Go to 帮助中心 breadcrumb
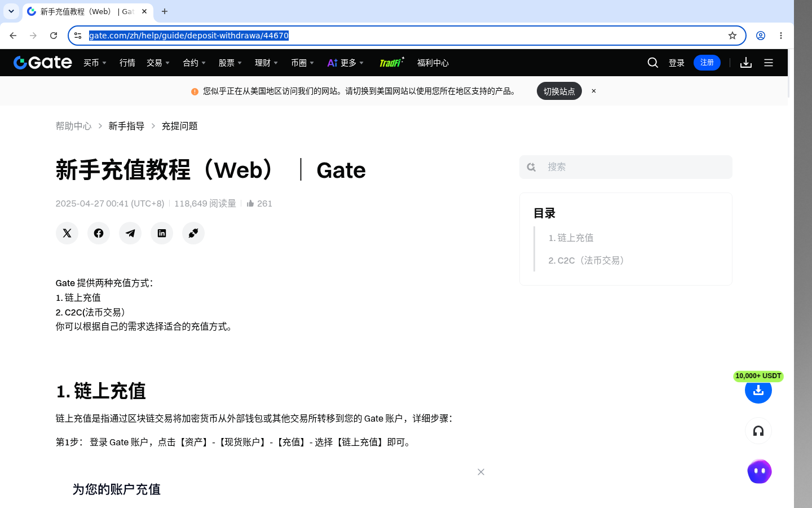This screenshot has width=812, height=508. click(73, 126)
